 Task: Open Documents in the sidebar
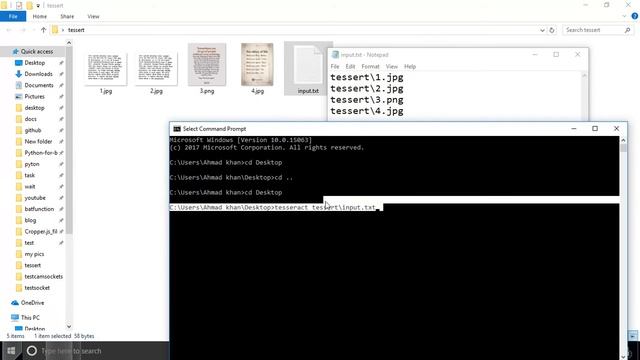click(x=39, y=85)
